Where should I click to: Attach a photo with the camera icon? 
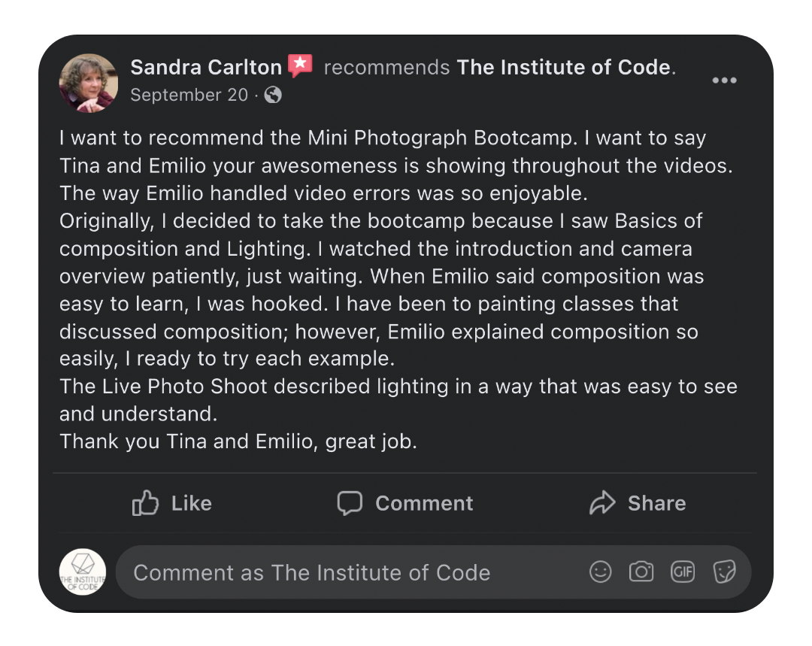(x=641, y=572)
